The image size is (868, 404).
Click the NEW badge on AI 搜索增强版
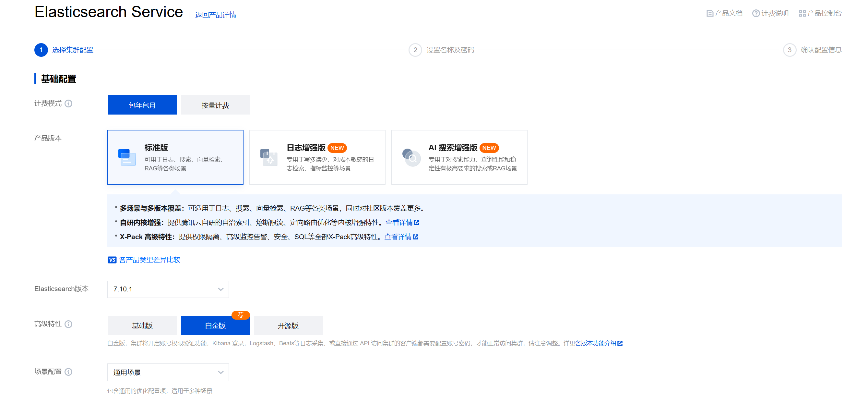489,148
